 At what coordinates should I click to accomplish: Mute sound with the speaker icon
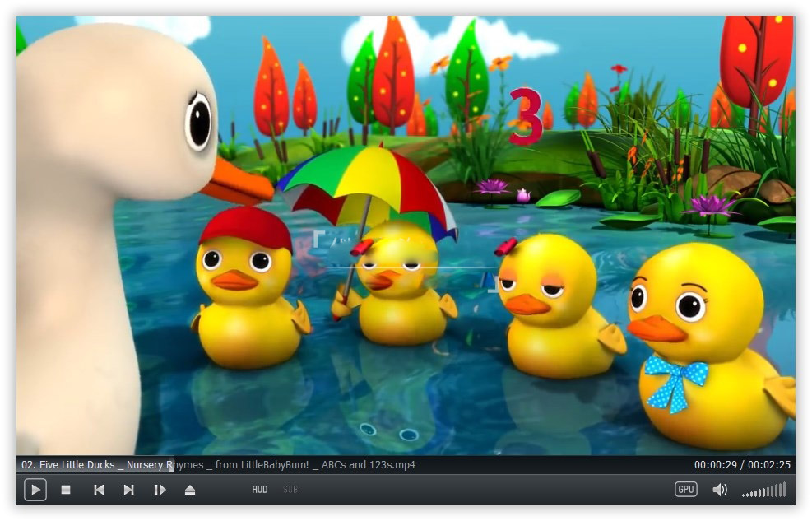(720, 490)
